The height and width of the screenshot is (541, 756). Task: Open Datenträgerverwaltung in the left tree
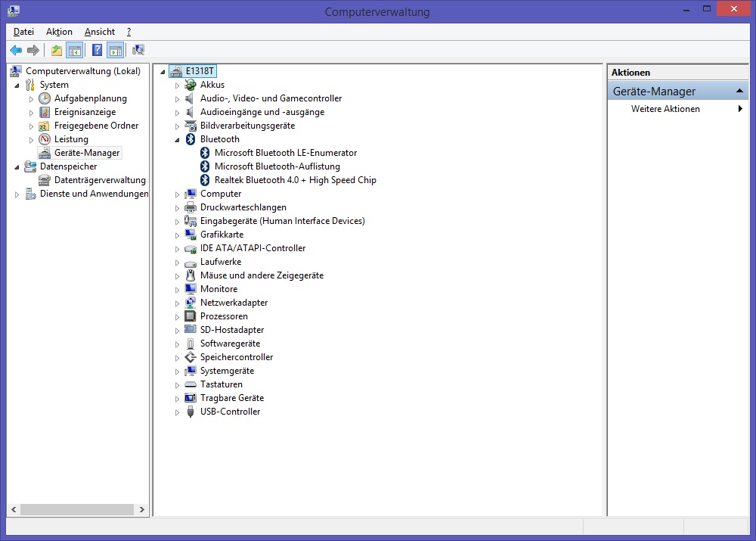(99, 180)
